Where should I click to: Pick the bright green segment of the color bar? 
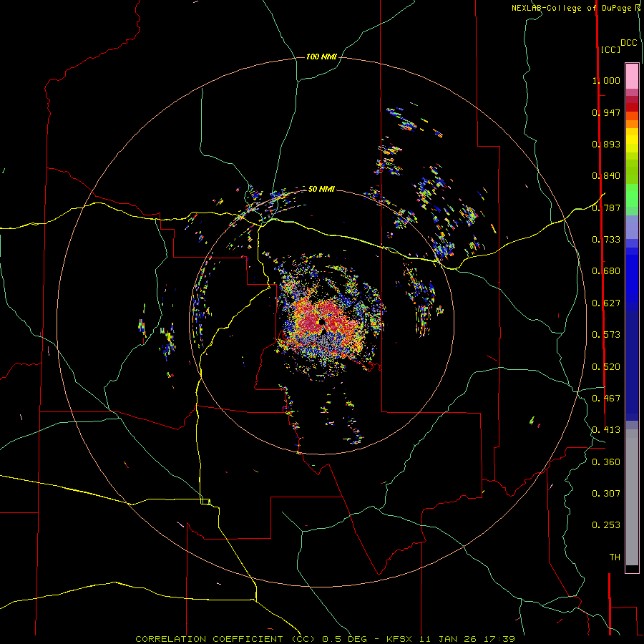pyautogui.click(x=632, y=195)
